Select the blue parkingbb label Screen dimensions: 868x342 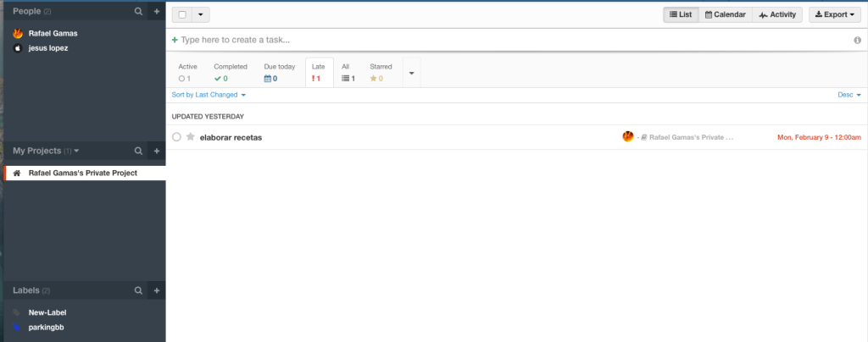coord(47,326)
